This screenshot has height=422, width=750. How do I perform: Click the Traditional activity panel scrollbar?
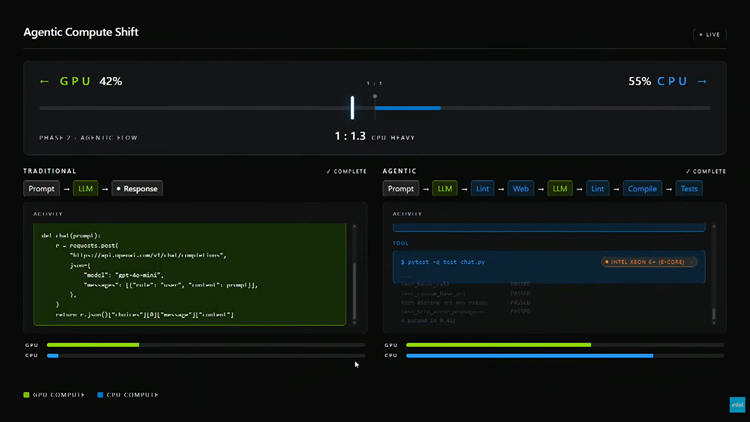pyautogui.click(x=354, y=274)
